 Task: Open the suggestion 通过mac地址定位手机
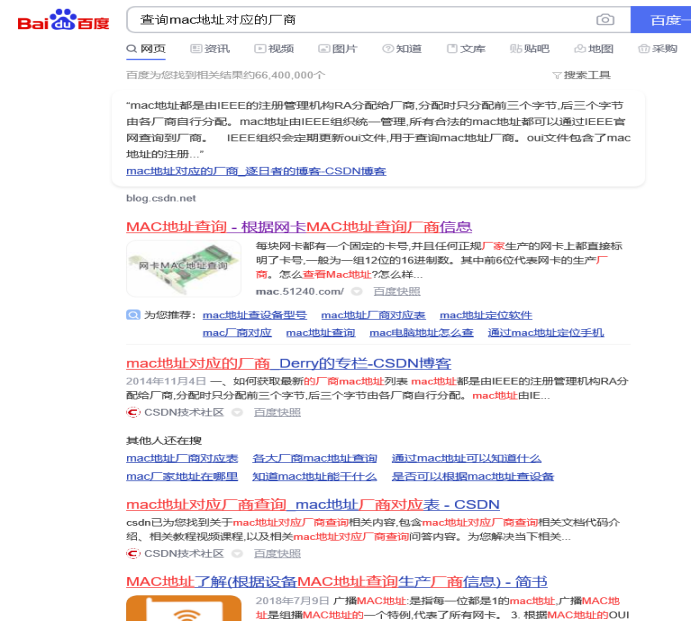point(546,332)
